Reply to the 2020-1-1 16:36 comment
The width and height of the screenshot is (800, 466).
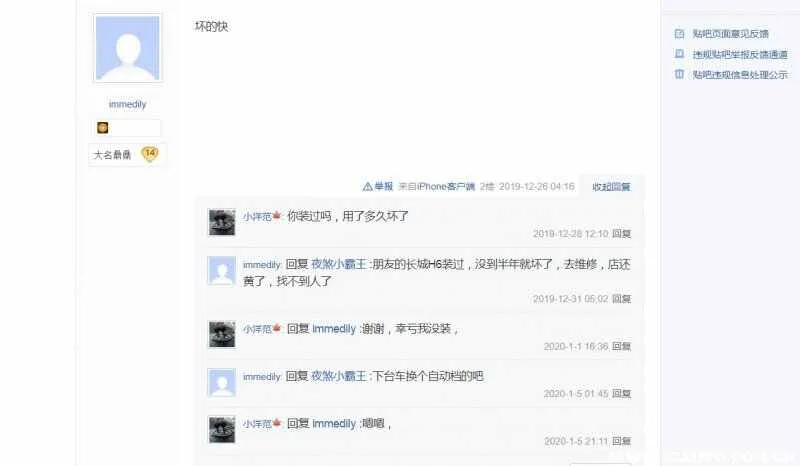click(x=621, y=347)
